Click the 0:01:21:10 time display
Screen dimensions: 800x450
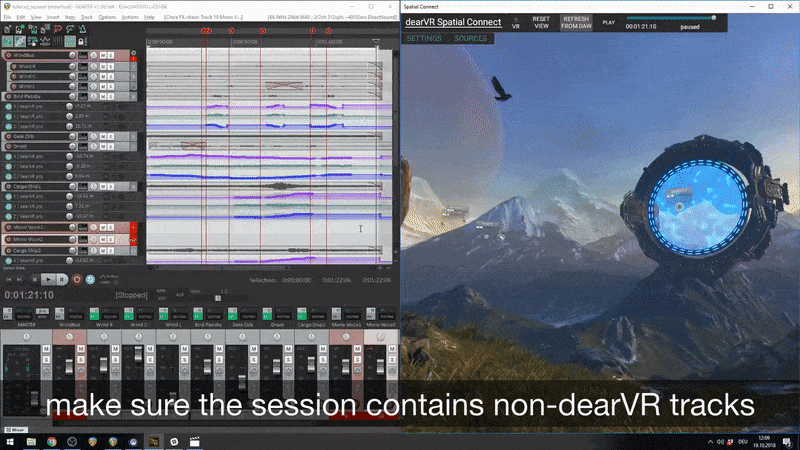pyautogui.click(x=29, y=295)
